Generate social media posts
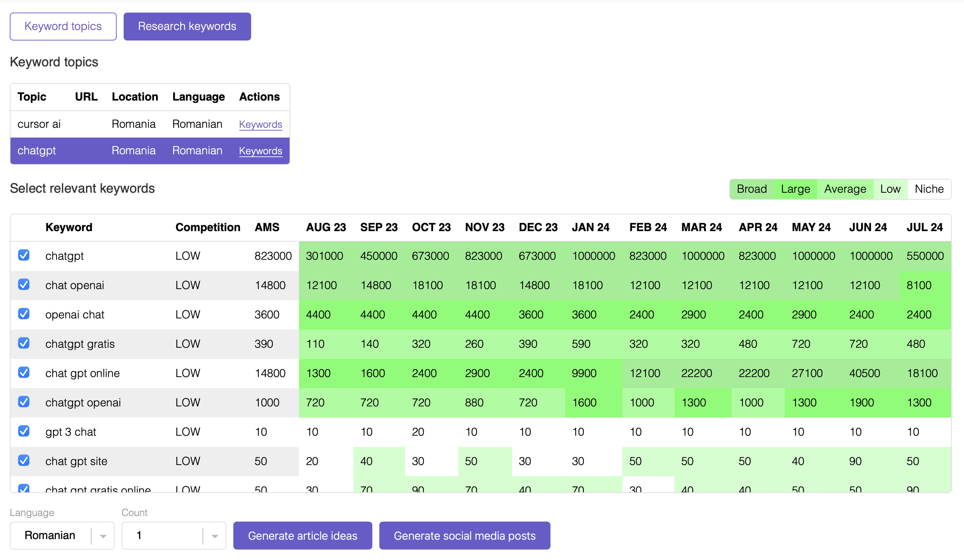964x560 pixels. click(x=465, y=536)
